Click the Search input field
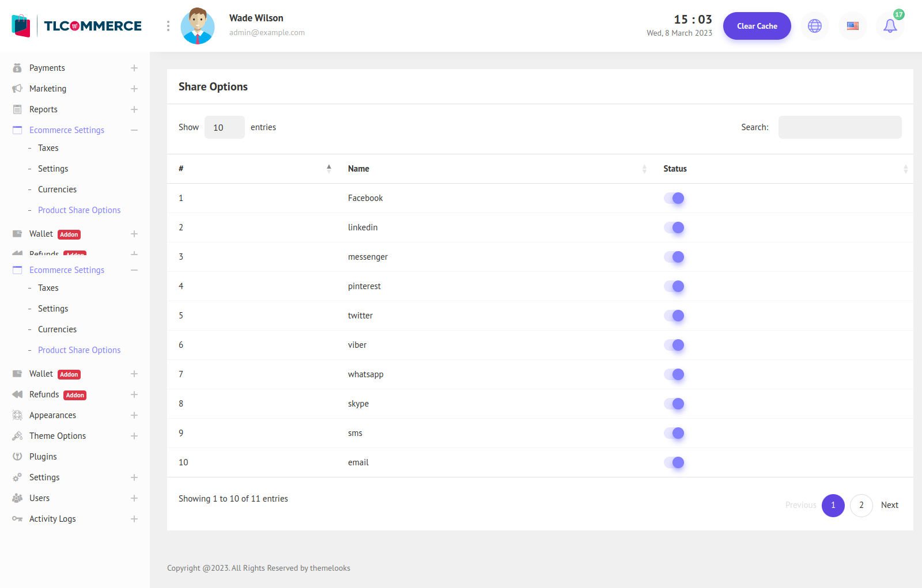This screenshot has width=922, height=588. pyautogui.click(x=840, y=127)
